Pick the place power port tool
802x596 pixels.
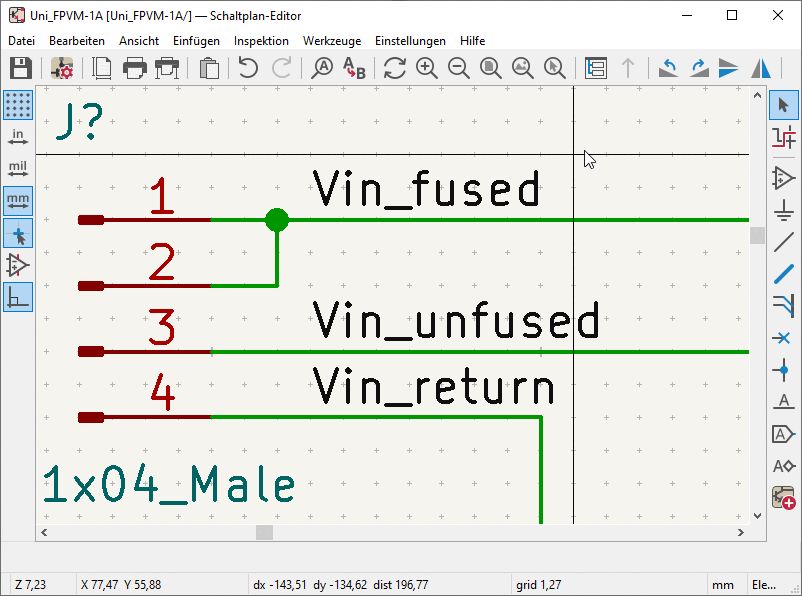784,210
